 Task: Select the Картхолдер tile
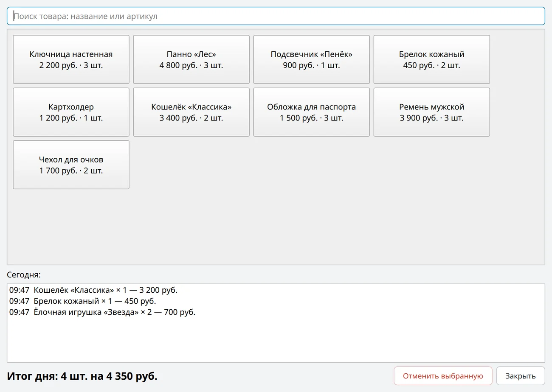point(71,112)
